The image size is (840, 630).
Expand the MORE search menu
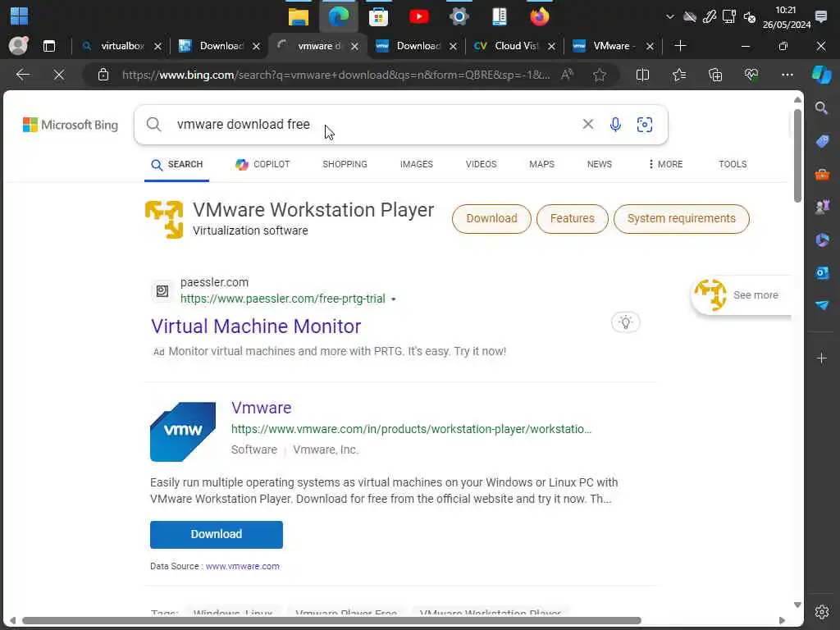(x=665, y=164)
